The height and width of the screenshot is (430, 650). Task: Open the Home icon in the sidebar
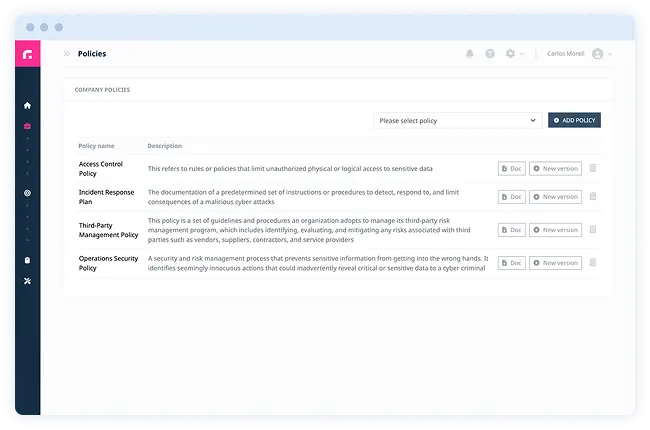coord(27,105)
